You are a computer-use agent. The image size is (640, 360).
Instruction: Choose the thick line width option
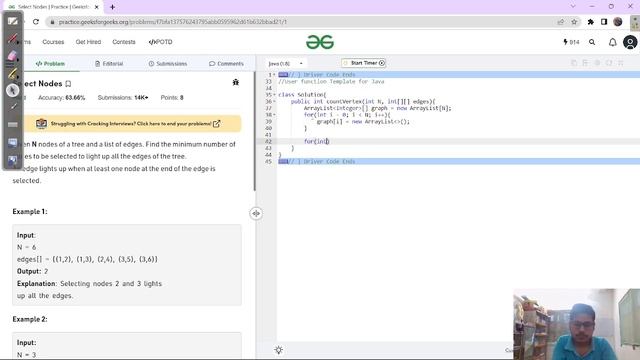pos(13,124)
